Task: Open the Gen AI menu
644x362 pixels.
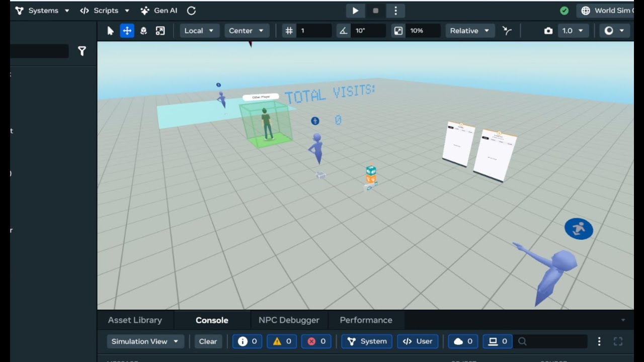Action: [x=158, y=11]
